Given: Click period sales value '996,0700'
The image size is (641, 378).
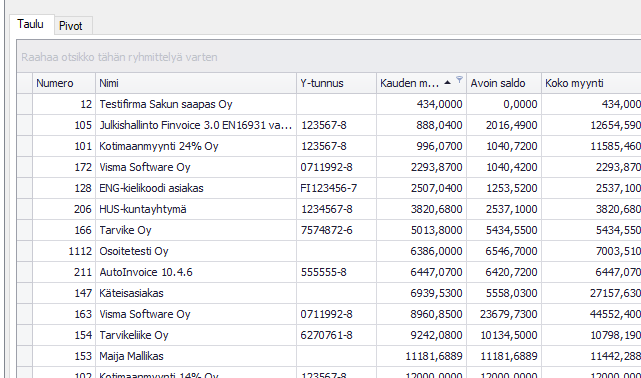Looking at the screenshot, I should 421,146.
